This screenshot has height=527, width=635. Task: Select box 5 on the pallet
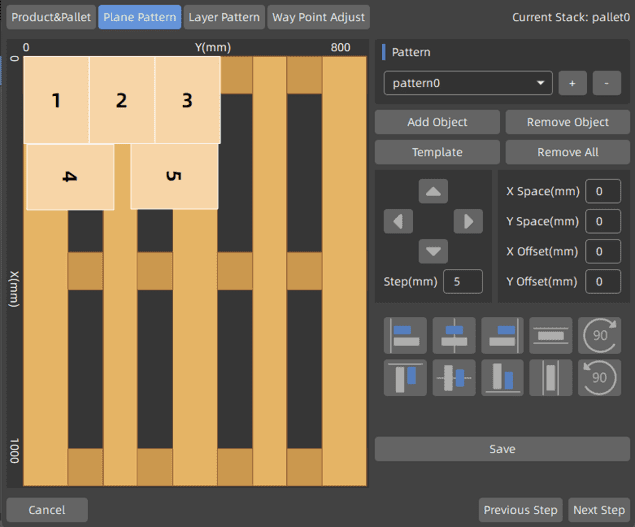point(174,176)
